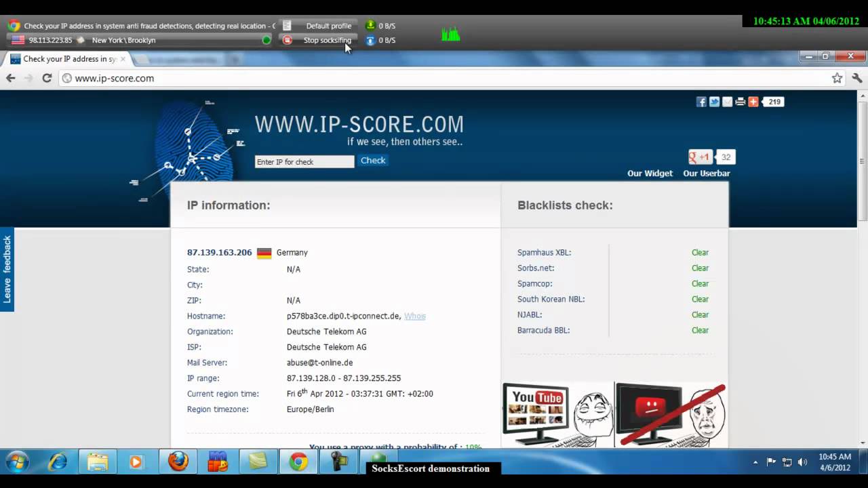Open Firefox from the taskbar
868x488 pixels.
(x=178, y=462)
